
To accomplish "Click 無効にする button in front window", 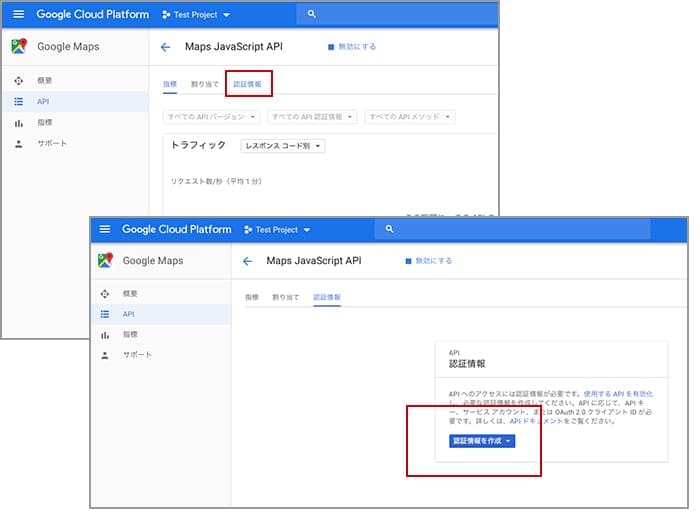I will click(429, 261).
